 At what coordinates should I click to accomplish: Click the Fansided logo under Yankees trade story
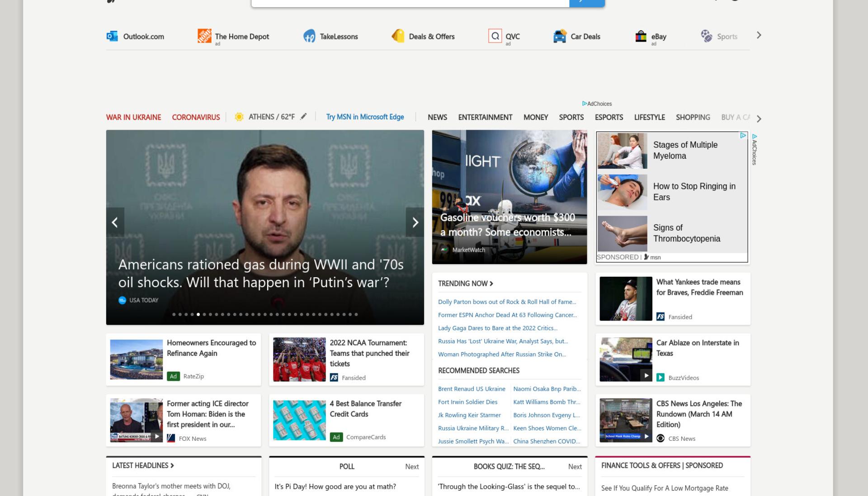[660, 316]
